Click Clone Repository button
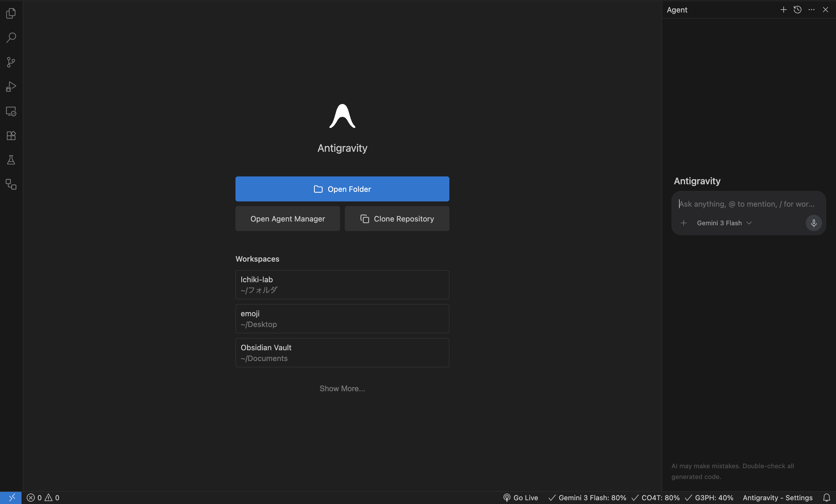 pos(396,219)
